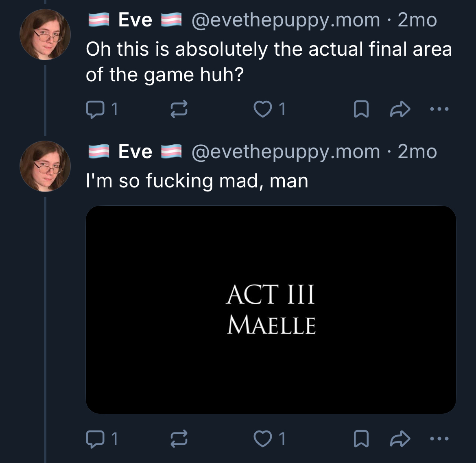Reply to the "actual final area" post

tap(95, 109)
